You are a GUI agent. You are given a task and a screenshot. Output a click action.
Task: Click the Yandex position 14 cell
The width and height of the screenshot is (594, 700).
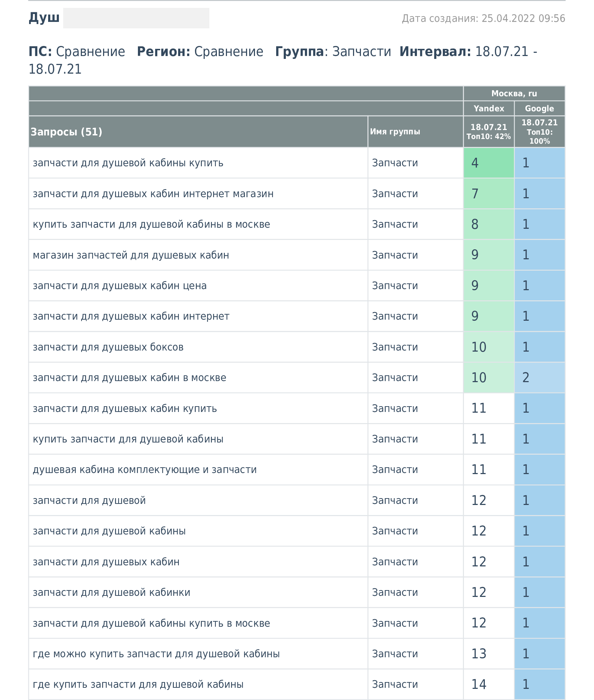click(x=488, y=685)
